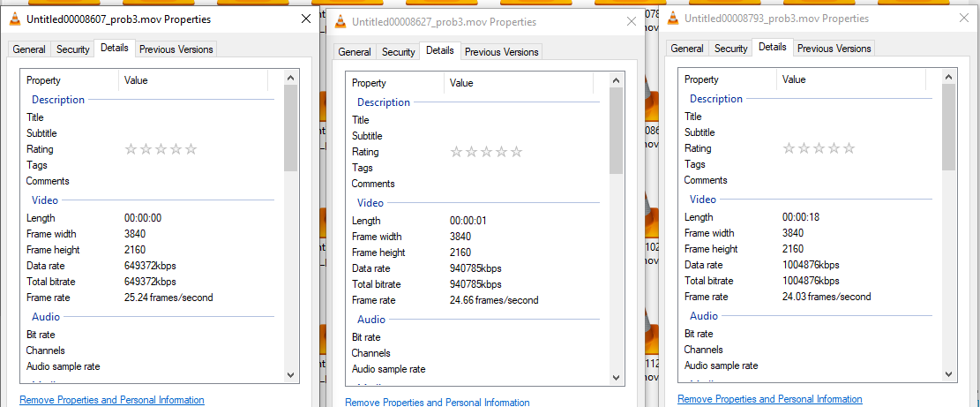Select Length value 00:00:18 in Untitled00008793 window
Screen dimensions: 980x407
(x=801, y=217)
